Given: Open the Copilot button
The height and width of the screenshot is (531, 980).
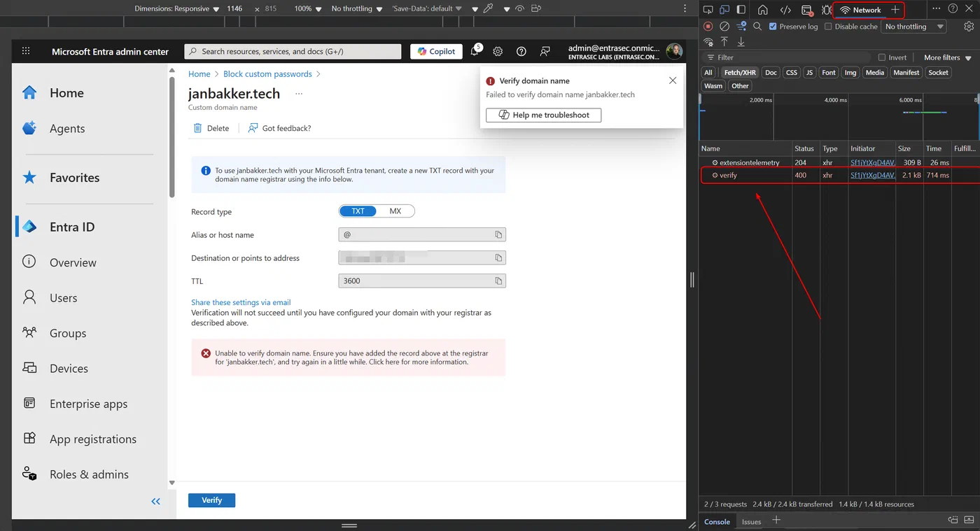Looking at the screenshot, I should click(x=437, y=51).
